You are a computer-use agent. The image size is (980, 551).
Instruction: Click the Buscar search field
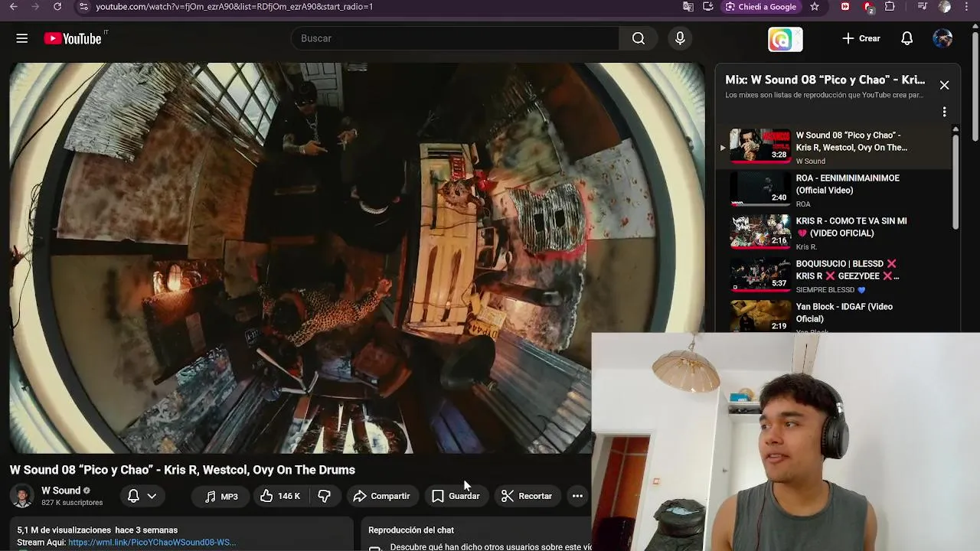455,38
